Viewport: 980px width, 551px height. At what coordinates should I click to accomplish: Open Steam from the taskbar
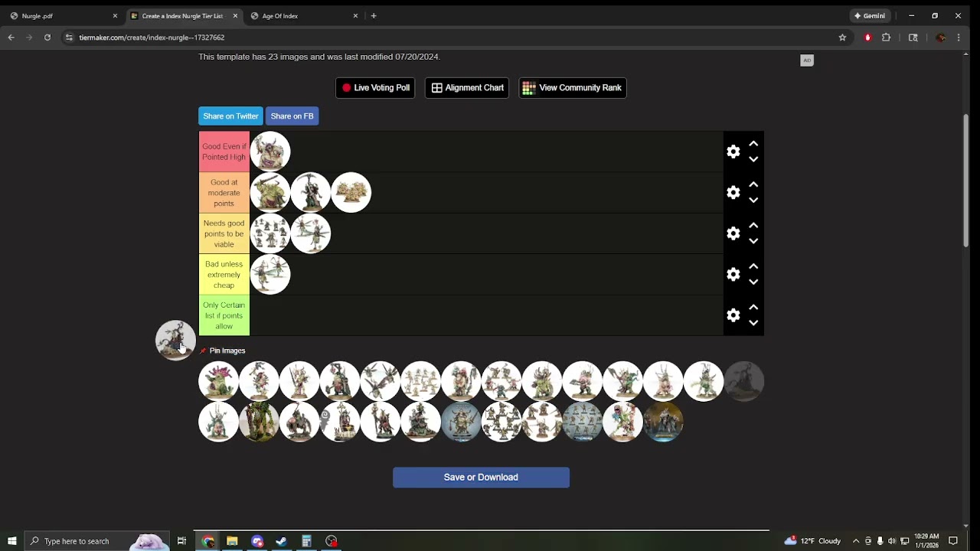pyautogui.click(x=281, y=541)
